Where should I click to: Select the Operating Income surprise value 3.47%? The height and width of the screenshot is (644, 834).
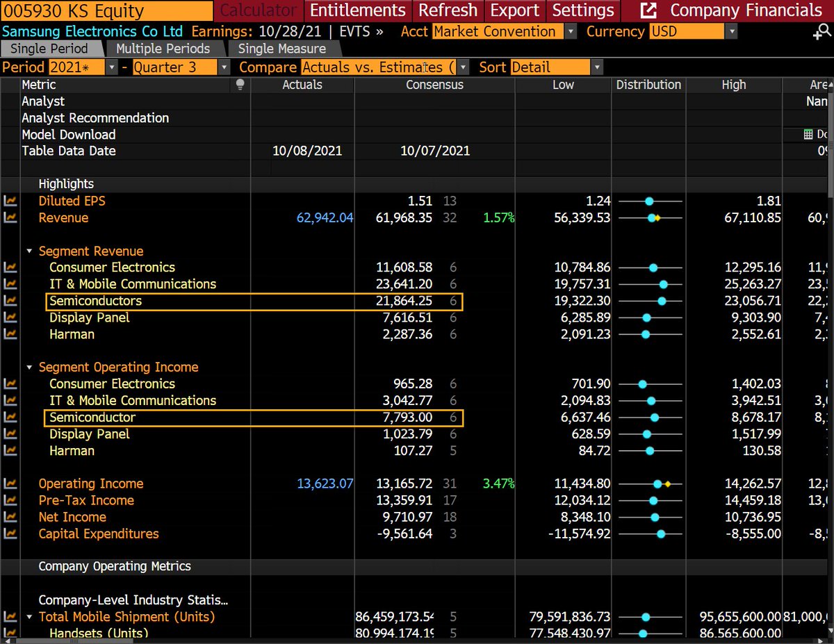499,484
